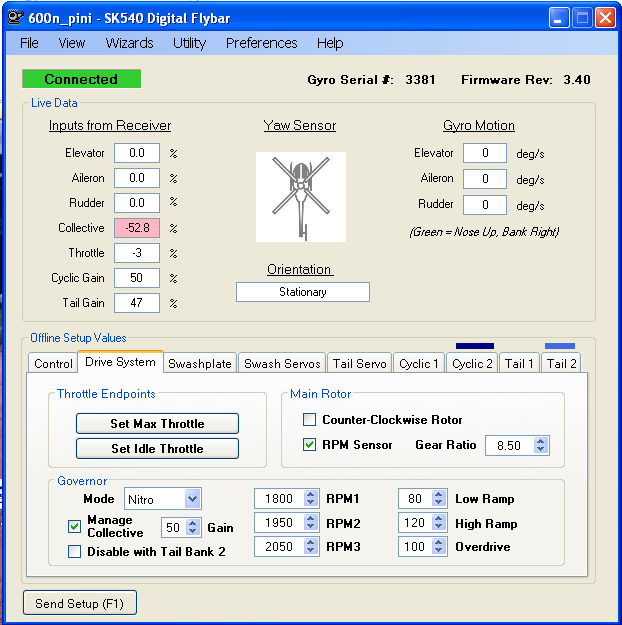622x625 pixels.
Task: Switch to the Cyclic 2 tab
Action: pos(472,363)
